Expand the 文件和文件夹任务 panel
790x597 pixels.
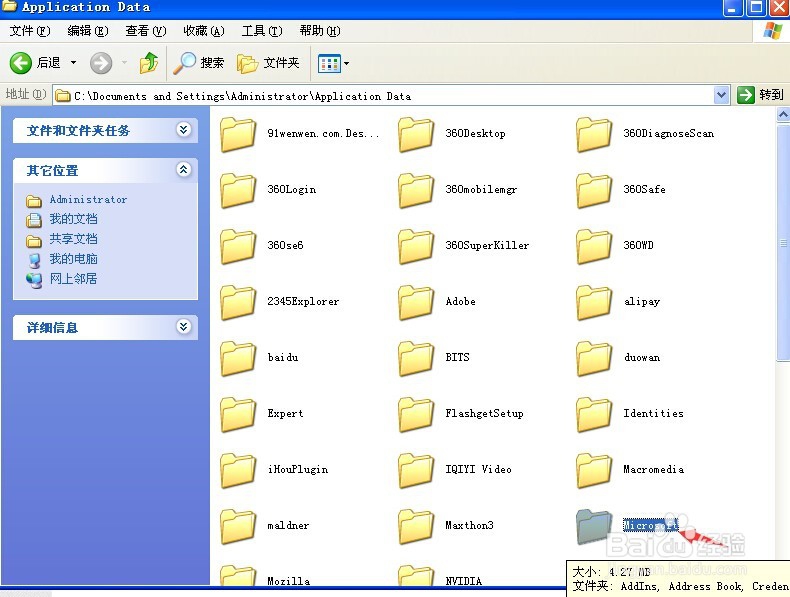click(x=183, y=130)
